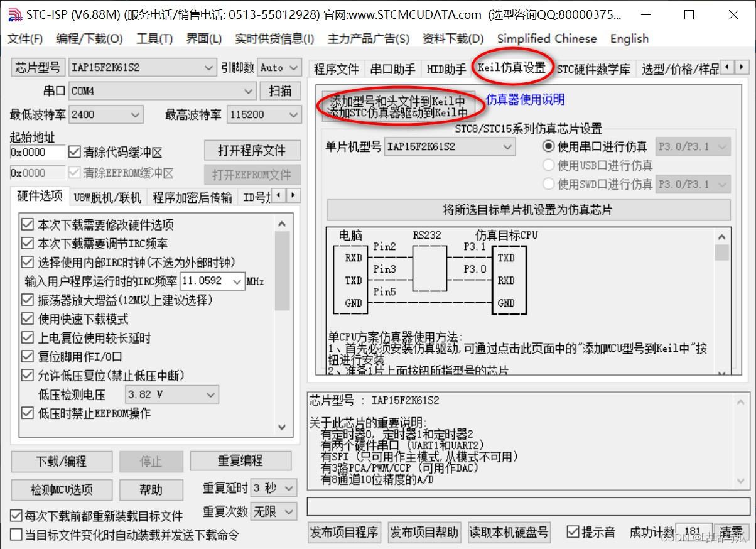Image resolution: width=756 pixels, height=549 pixels.
Task: Select the STC硬件数学库 tab
Action: coord(593,69)
